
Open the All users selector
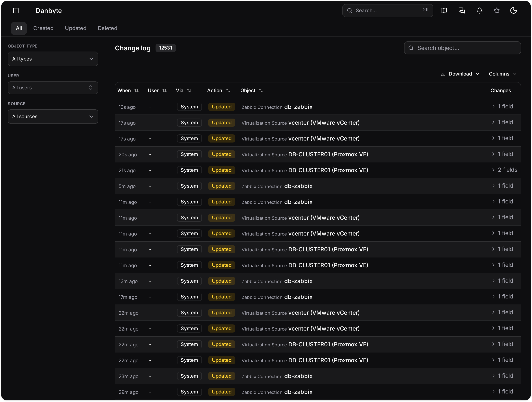[x=53, y=88]
